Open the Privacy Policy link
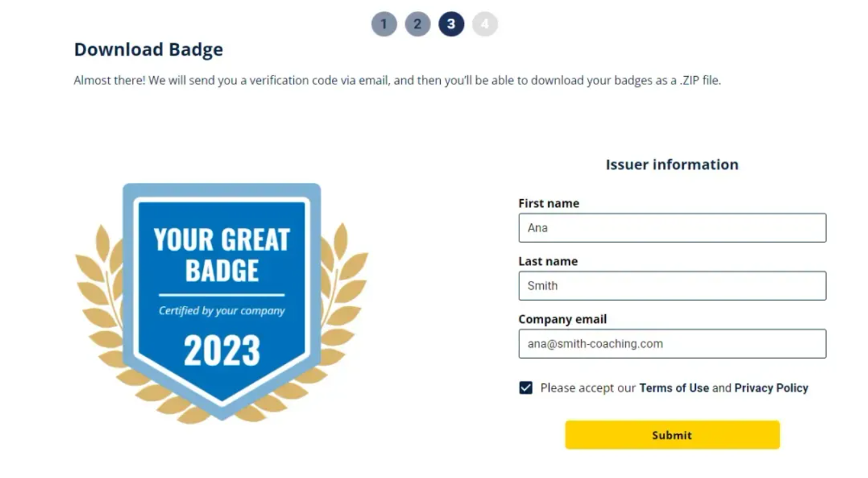Image resolution: width=868 pixels, height=478 pixels. 771,388
